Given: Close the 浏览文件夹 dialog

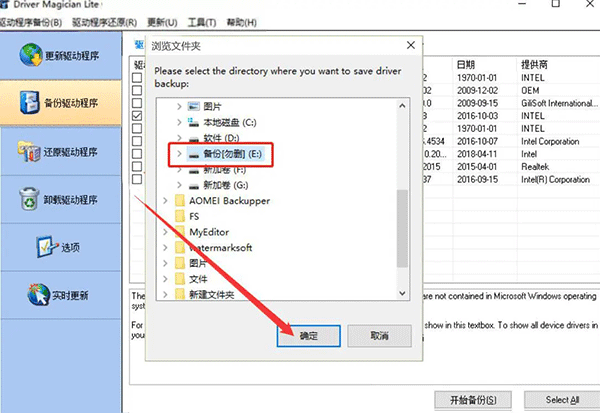Looking at the screenshot, I should (411, 45).
